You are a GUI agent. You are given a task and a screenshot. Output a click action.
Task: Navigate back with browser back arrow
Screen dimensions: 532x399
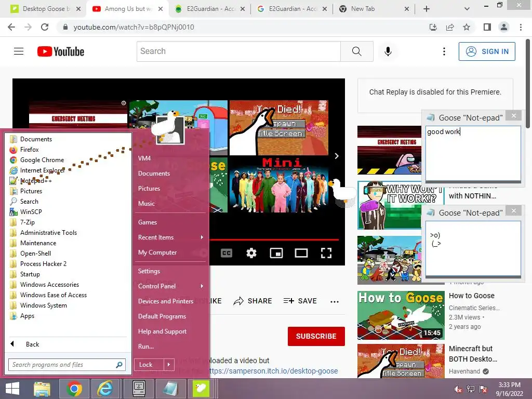click(11, 27)
